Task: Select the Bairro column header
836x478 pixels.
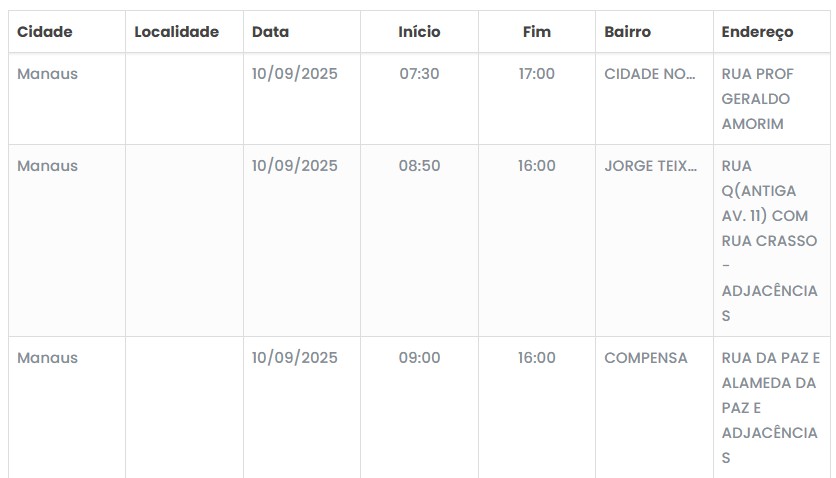Action: [627, 32]
